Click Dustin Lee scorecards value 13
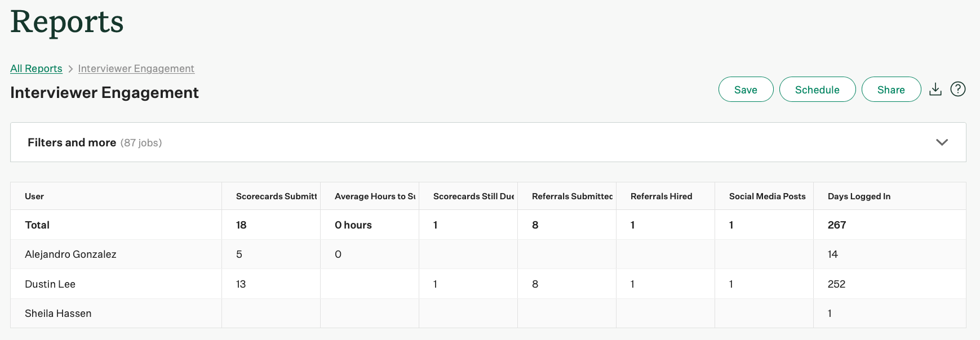Viewport: 980px width, 340px height. click(x=241, y=284)
